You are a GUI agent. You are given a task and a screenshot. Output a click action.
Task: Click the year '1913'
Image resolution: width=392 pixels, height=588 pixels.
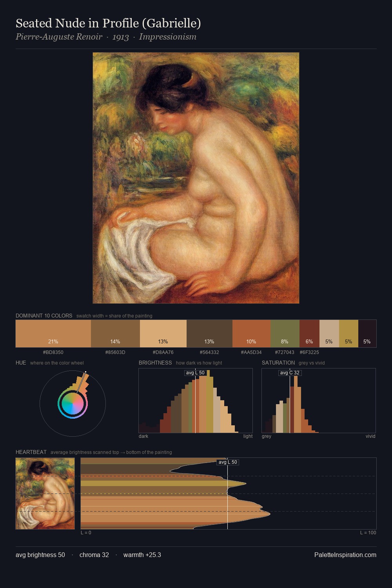coord(120,37)
